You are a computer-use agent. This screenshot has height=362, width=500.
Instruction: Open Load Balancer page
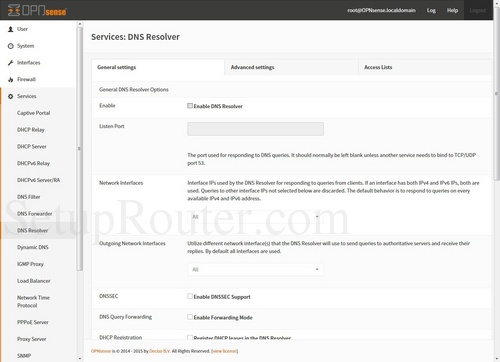click(x=34, y=281)
